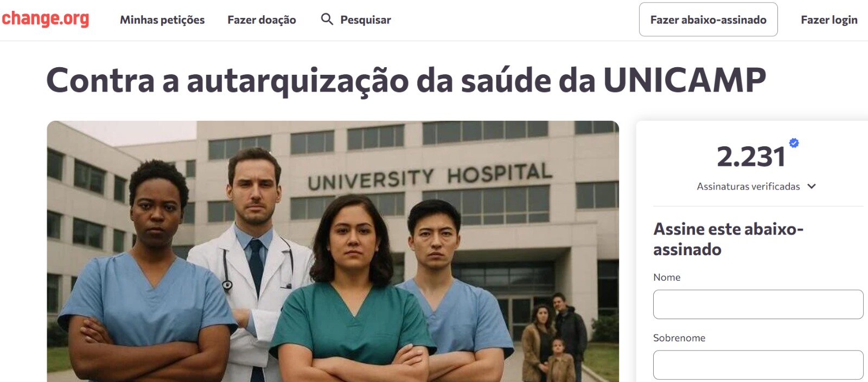Expand the Assinaturas verificadas chevron
The image size is (868, 382).
pyautogui.click(x=812, y=186)
